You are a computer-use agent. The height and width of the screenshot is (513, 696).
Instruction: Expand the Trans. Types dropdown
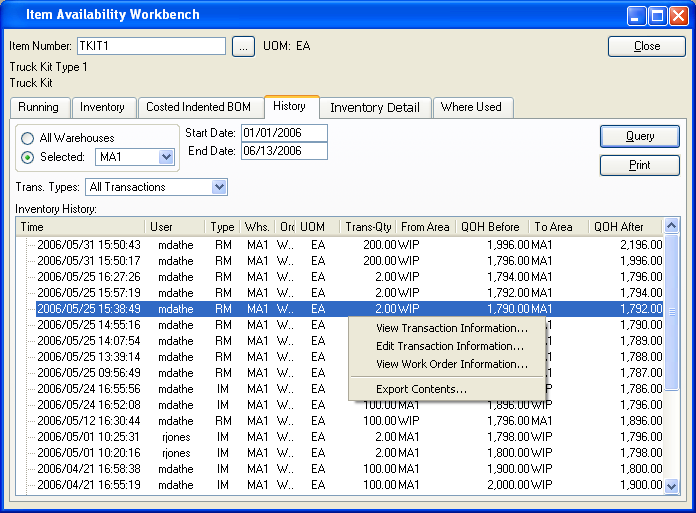point(219,187)
